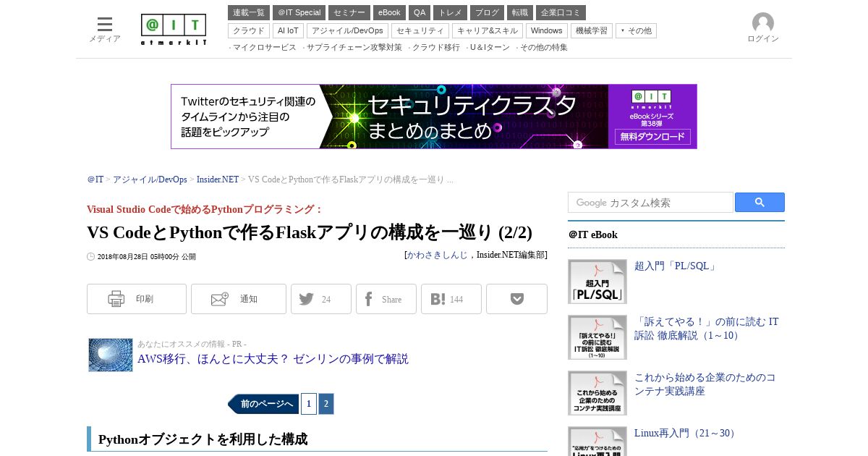
Task: Open @IT Special menu item
Action: [x=299, y=12]
